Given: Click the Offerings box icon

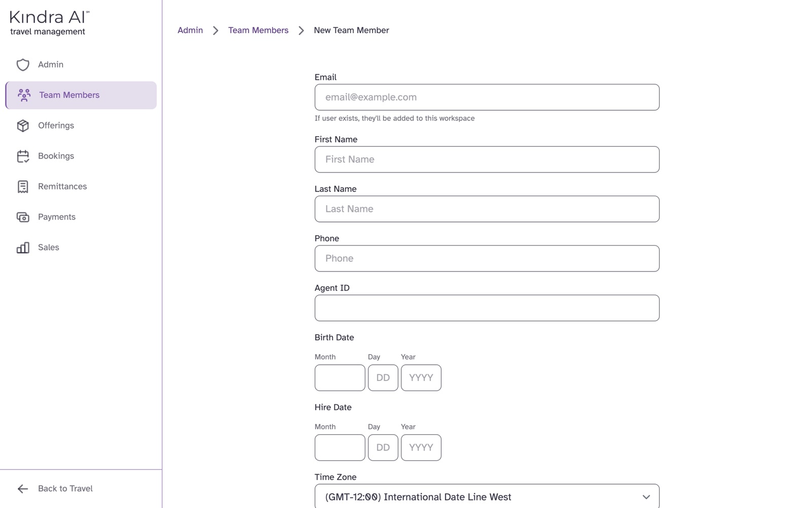Looking at the screenshot, I should coord(23,125).
